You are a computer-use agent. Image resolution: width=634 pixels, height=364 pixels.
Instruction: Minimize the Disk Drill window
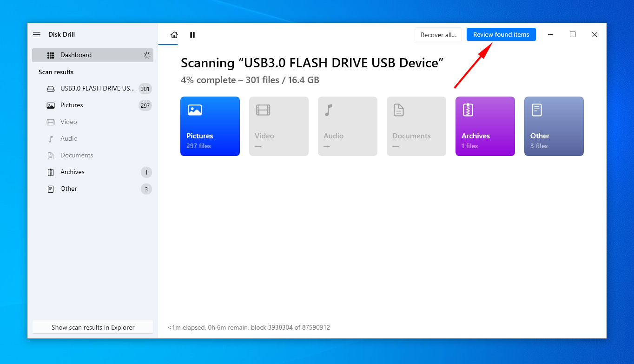coord(550,35)
